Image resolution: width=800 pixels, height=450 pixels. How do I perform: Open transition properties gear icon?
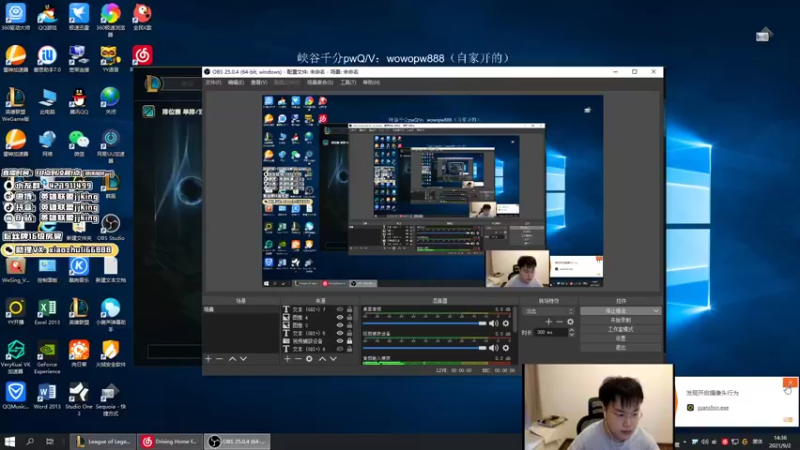[570, 321]
